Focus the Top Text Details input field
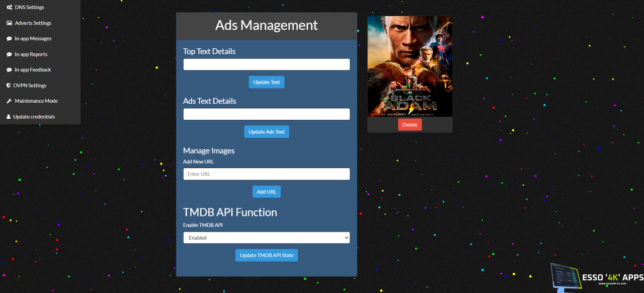 tap(266, 64)
